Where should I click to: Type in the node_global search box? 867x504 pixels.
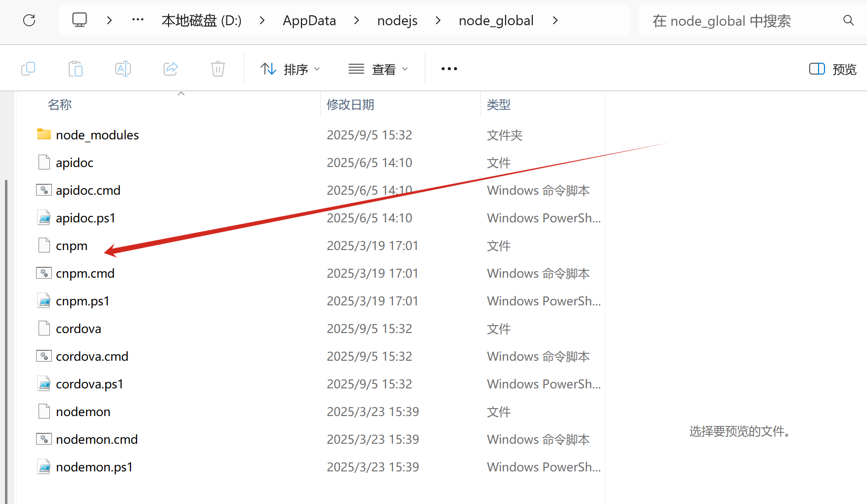737,21
